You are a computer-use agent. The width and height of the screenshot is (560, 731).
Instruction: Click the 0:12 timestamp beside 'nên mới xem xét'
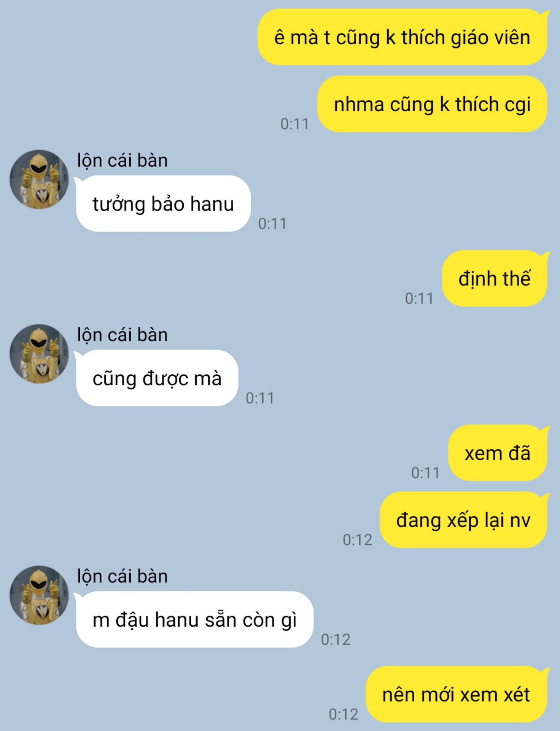coord(343,714)
